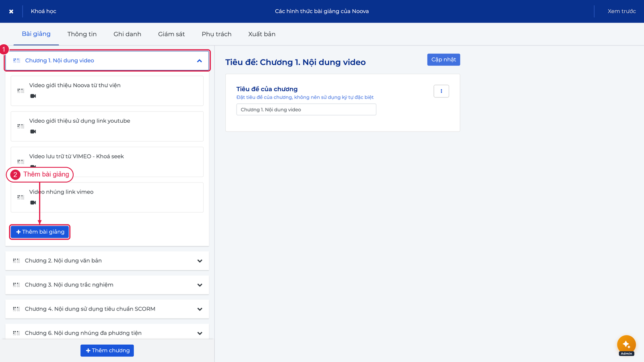644x362 pixels.
Task: Expand Chương 6 nhúng đa phương tiện chevron
Action: pyautogui.click(x=200, y=333)
